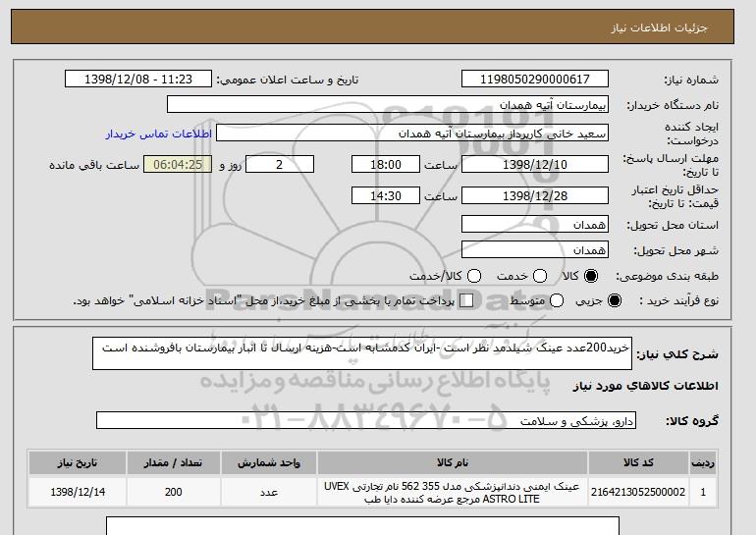Image resolution: width=756 pixels, height=535 pixels.
Task: Click the announcement date field 1398/12/08 - 11:23
Action: coord(138,80)
